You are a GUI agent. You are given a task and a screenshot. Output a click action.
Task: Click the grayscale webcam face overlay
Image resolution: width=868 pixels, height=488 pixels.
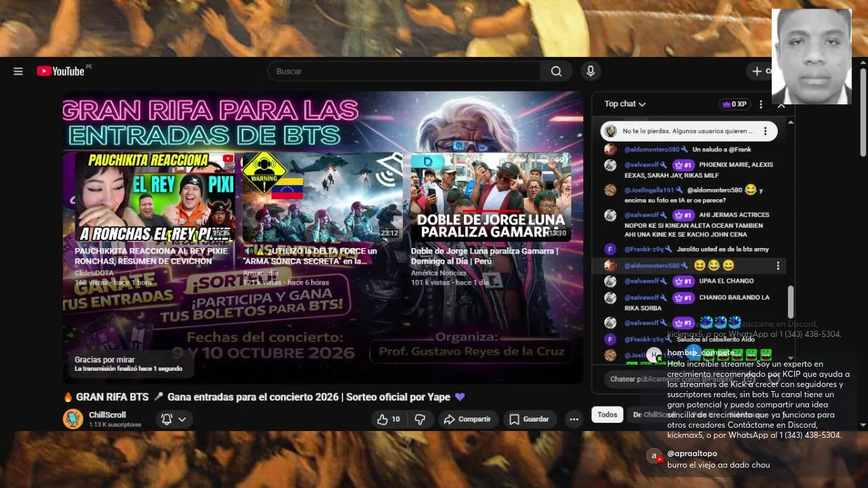pyautogui.click(x=811, y=56)
